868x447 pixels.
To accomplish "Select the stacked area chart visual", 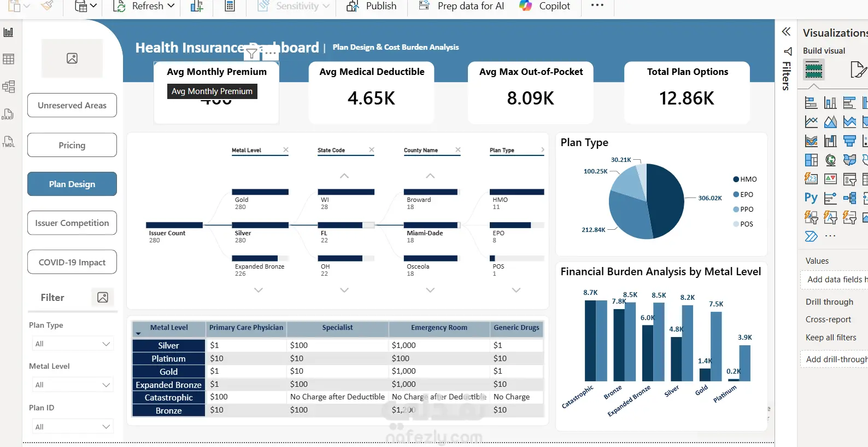I will click(849, 122).
